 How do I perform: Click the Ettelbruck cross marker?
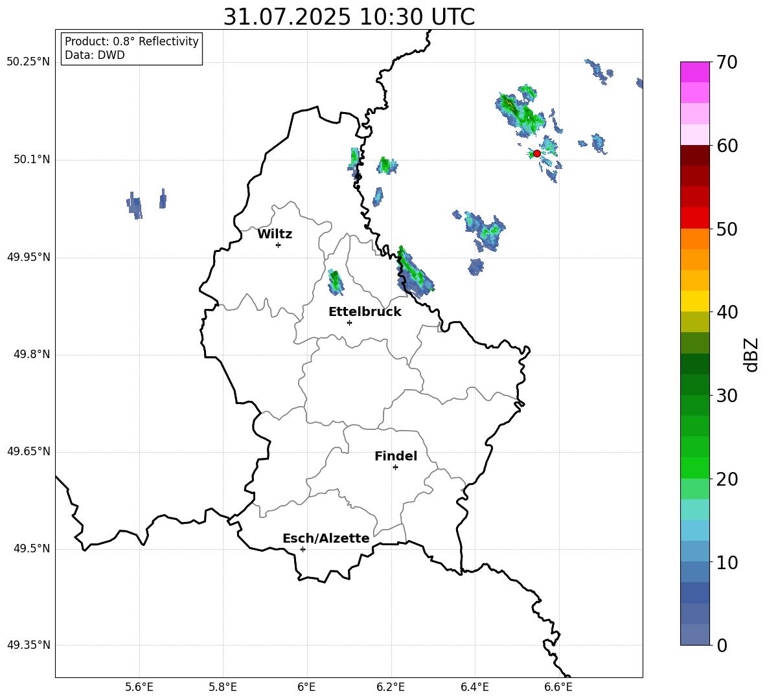349,322
